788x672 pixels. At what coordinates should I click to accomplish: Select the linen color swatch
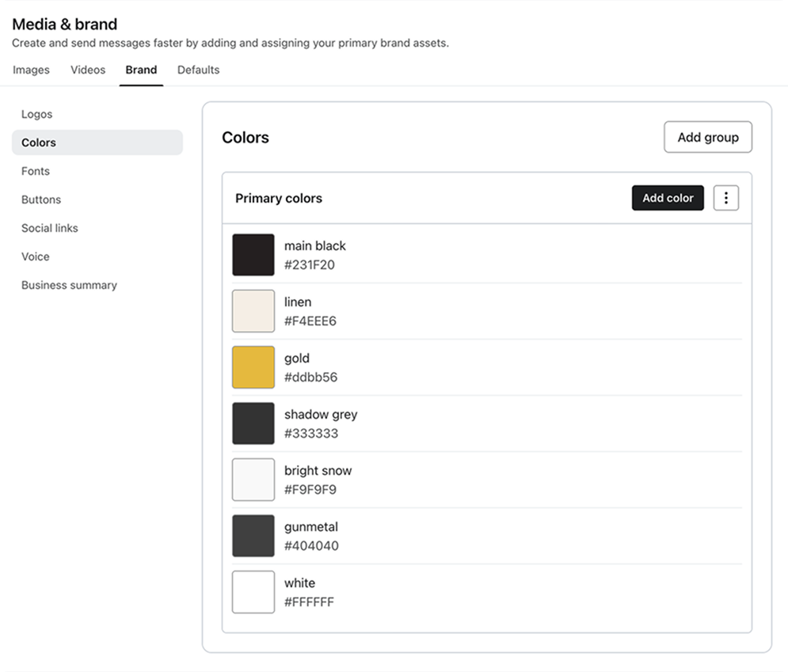pyautogui.click(x=253, y=311)
